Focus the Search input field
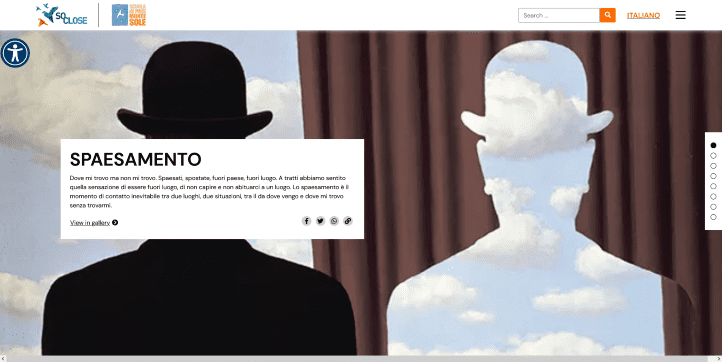The width and height of the screenshot is (722, 362). tap(559, 15)
